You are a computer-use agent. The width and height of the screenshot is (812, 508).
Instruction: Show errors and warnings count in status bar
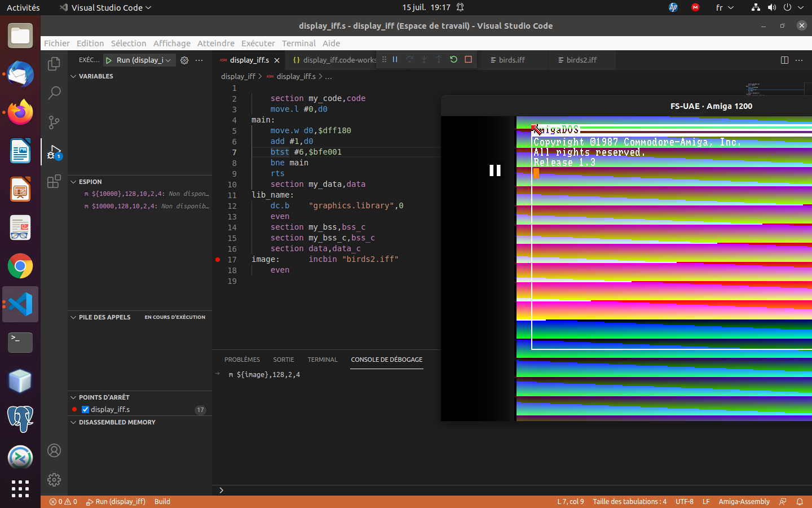63,501
